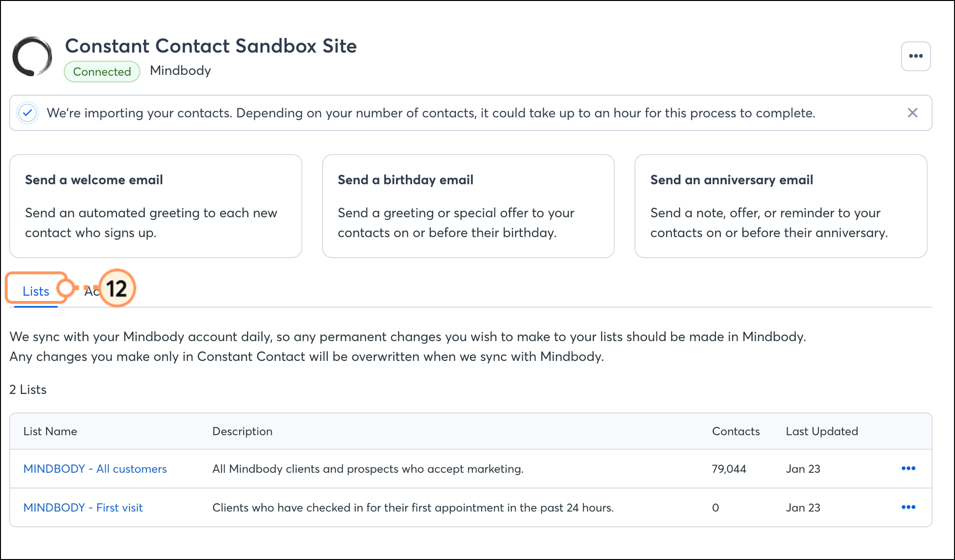The width and height of the screenshot is (955, 560).
Task: Click the 79,044 contacts count
Action: click(729, 469)
